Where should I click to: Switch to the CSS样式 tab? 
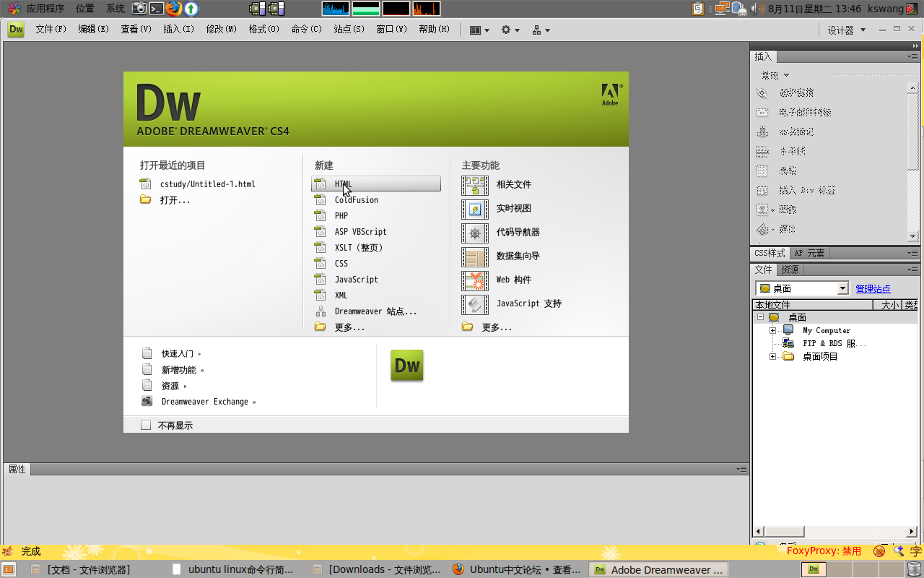[770, 253]
